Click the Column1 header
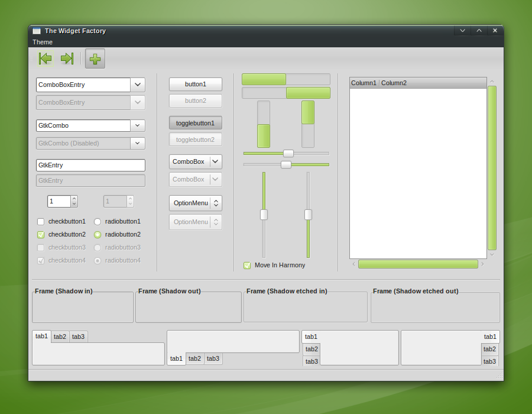Viewport: 532px width, 414px height. pyautogui.click(x=364, y=83)
